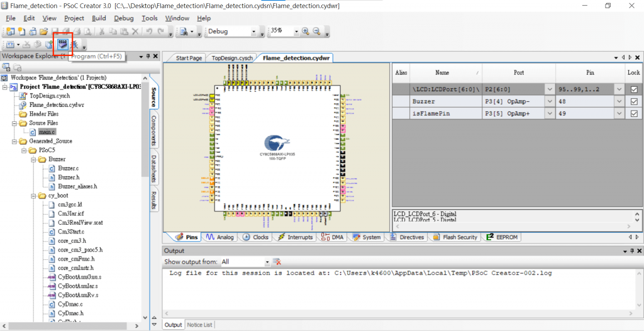
Task: Click the Paste toolbar icon
Action: tap(124, 31)
